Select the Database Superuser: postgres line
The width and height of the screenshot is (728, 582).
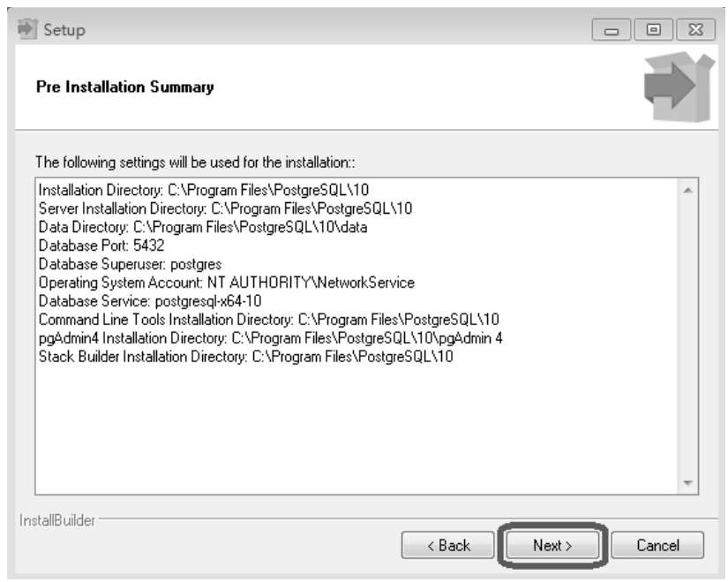[130, 264]
